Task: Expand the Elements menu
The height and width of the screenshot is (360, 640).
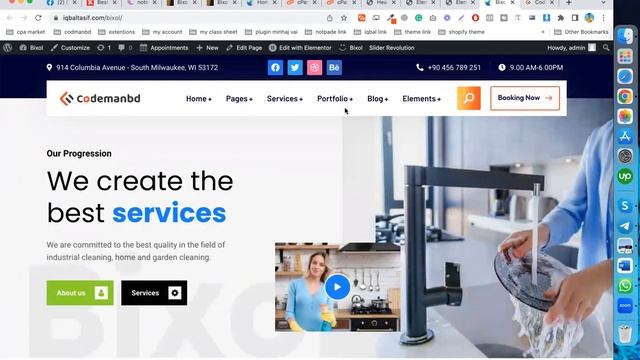Action: point(422,99)
